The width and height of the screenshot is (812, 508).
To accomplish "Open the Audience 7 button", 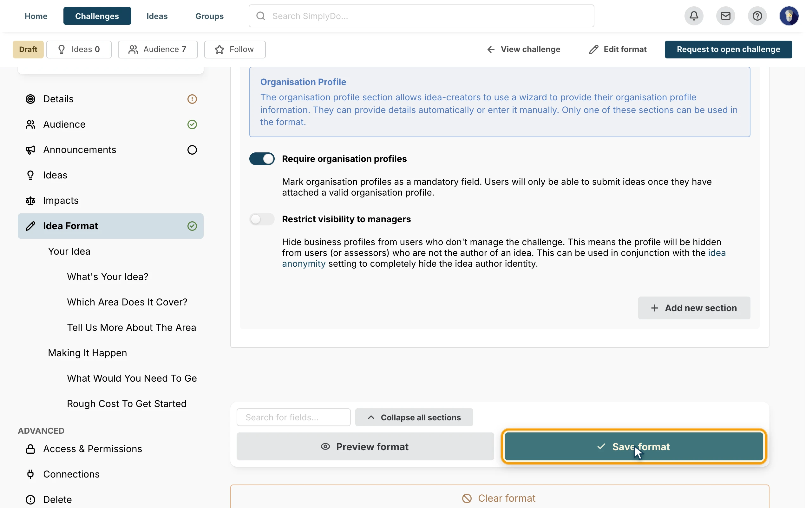I will click(158, 50).
